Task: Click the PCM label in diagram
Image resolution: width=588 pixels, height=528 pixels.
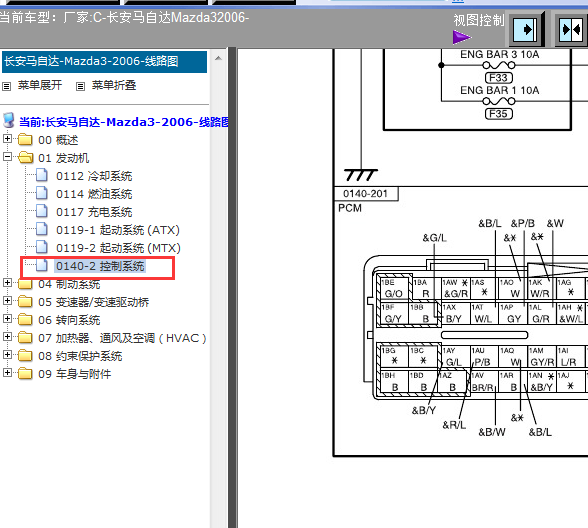Action: (350, 208)
